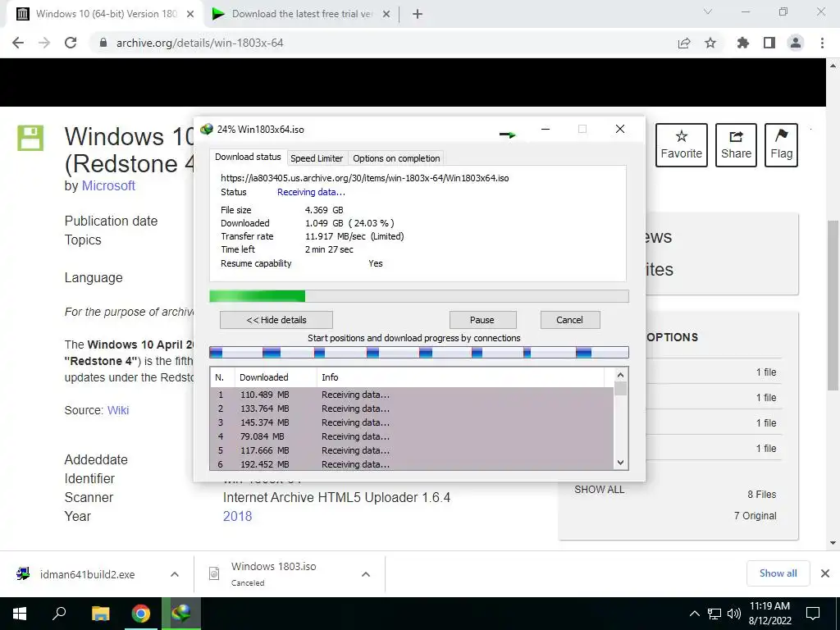Switch to Options on completion tab
This screenshot has height=630, width=840.
pos(396,158)
